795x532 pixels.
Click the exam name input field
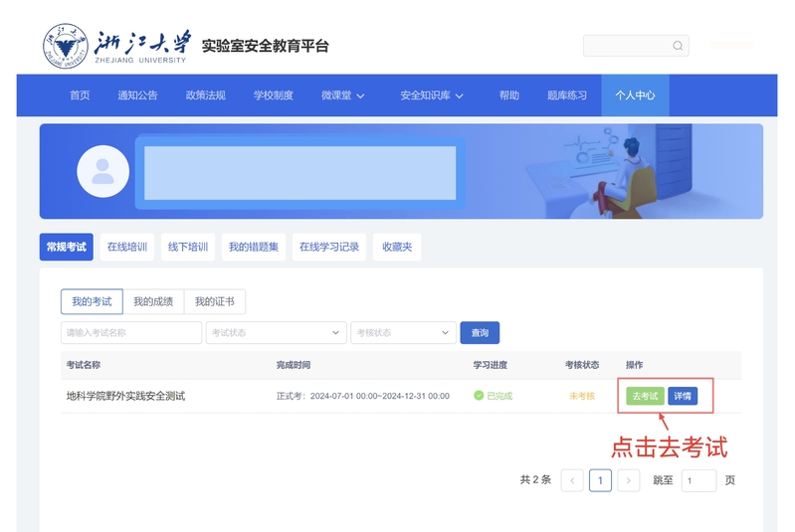click(130, 333)
